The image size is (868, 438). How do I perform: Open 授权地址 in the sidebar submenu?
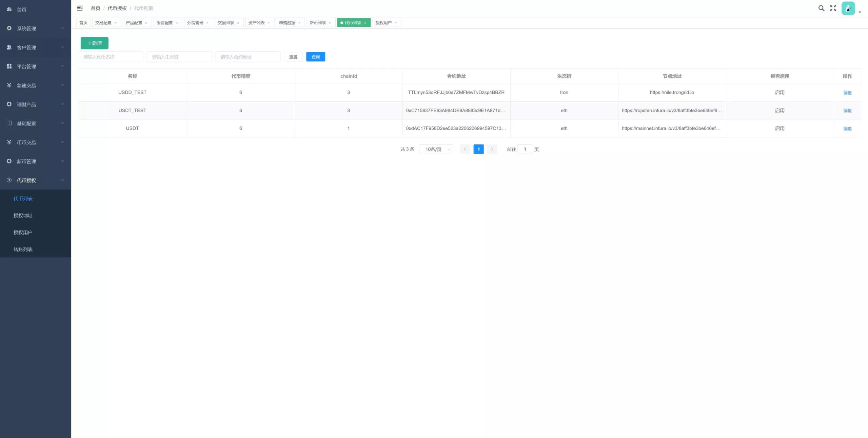pos(23,215)
